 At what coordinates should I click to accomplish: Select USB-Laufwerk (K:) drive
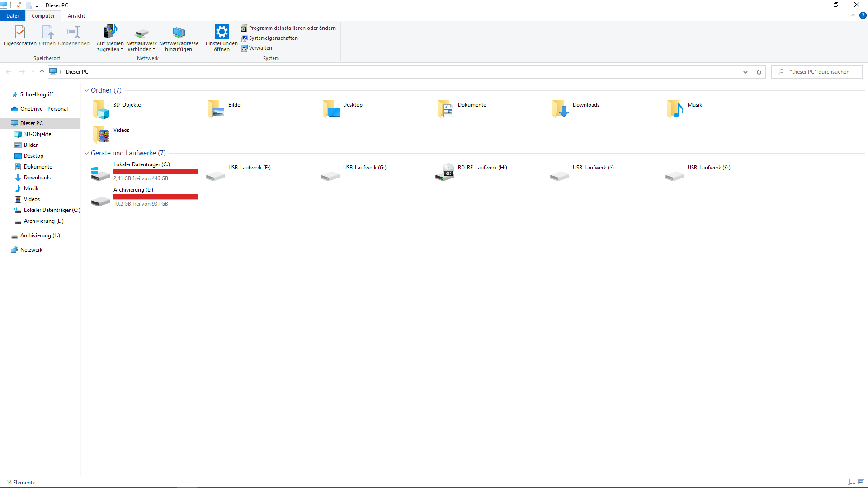tap(709, 168)
